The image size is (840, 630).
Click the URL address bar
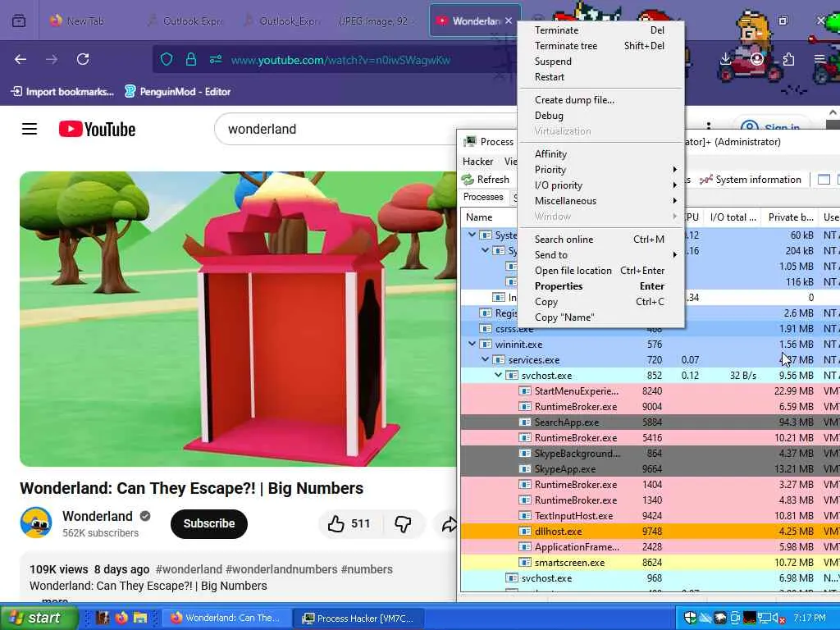point(340,60)
